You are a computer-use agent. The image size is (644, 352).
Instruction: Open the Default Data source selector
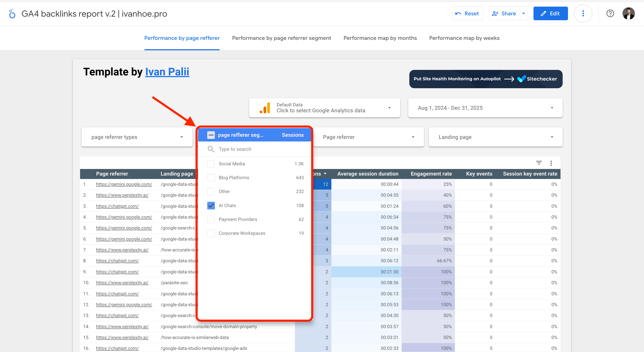[x=325, y=108]
